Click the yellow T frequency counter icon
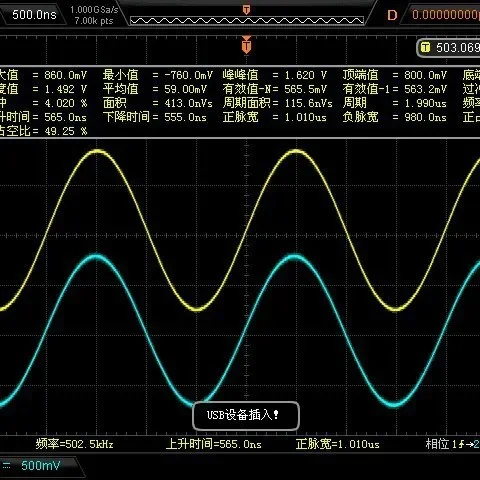The width and height of the screenshot is (480, 480). (425, 47)
